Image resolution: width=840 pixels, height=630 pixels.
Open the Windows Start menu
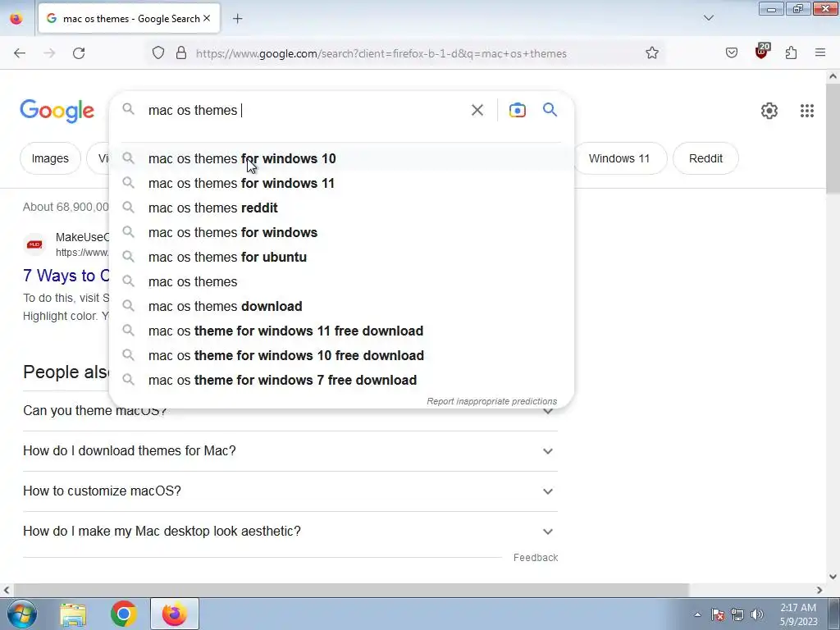click(21, 614)
